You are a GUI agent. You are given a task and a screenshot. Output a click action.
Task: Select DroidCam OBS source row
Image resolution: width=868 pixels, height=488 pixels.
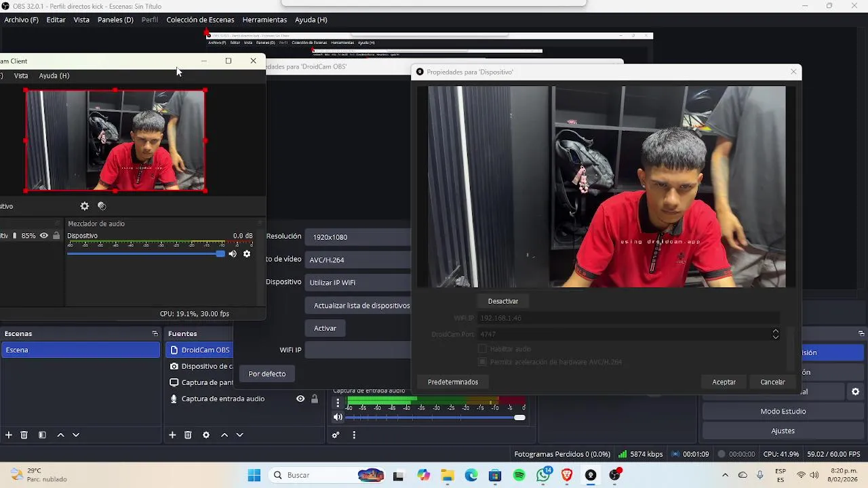[199, 350]
